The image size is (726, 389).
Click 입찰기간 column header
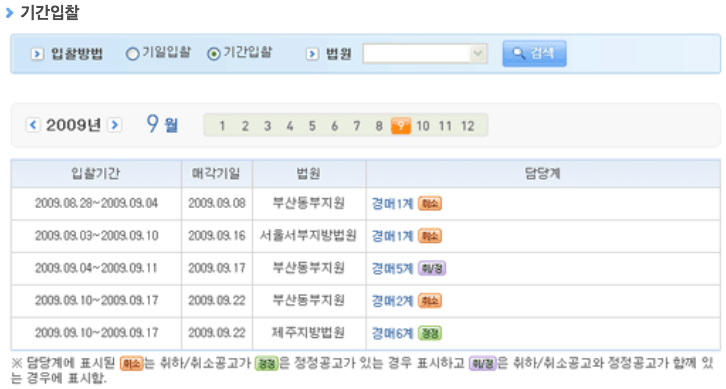(96, 174)
